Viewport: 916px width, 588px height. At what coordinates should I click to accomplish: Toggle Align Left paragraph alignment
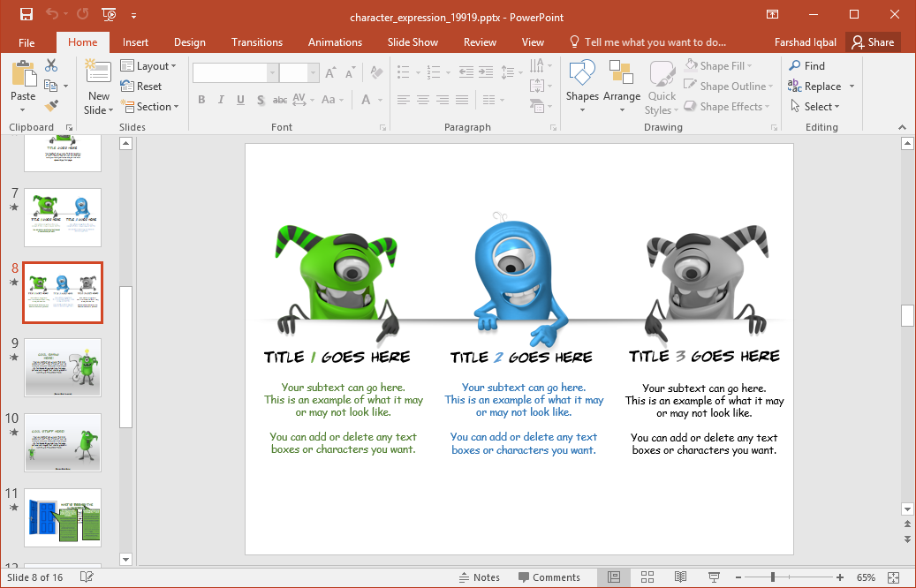click(x=403, y=100)
